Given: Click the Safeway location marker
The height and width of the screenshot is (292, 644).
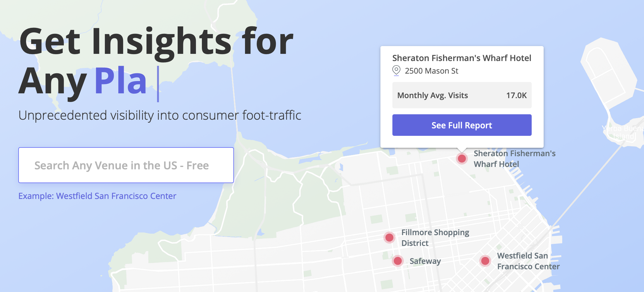Looking at the screenshot, I should pos(398,261).
